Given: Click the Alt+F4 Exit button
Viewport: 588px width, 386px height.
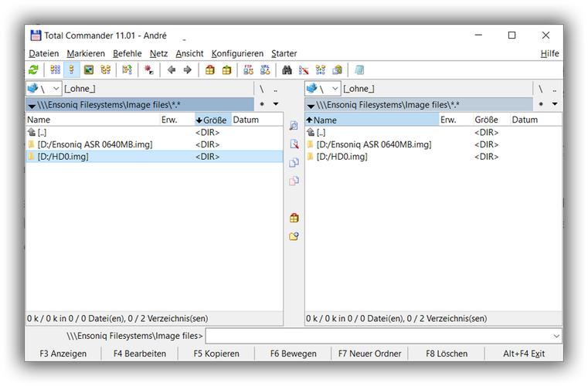Looking at the screenshot, I should tap(524, 354).
